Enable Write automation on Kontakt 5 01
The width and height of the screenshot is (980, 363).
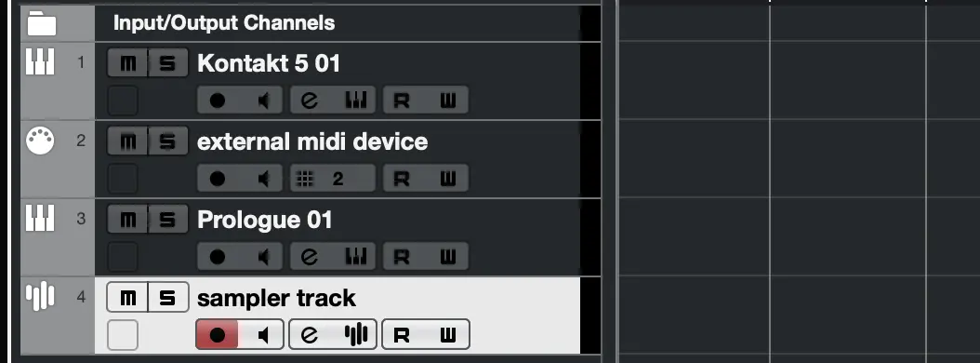[x=447, y=101]
